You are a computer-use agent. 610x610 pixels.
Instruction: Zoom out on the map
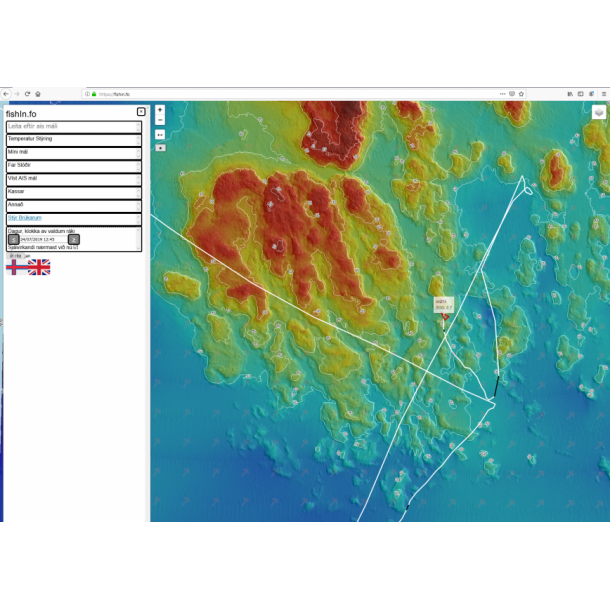click(160, 121)
